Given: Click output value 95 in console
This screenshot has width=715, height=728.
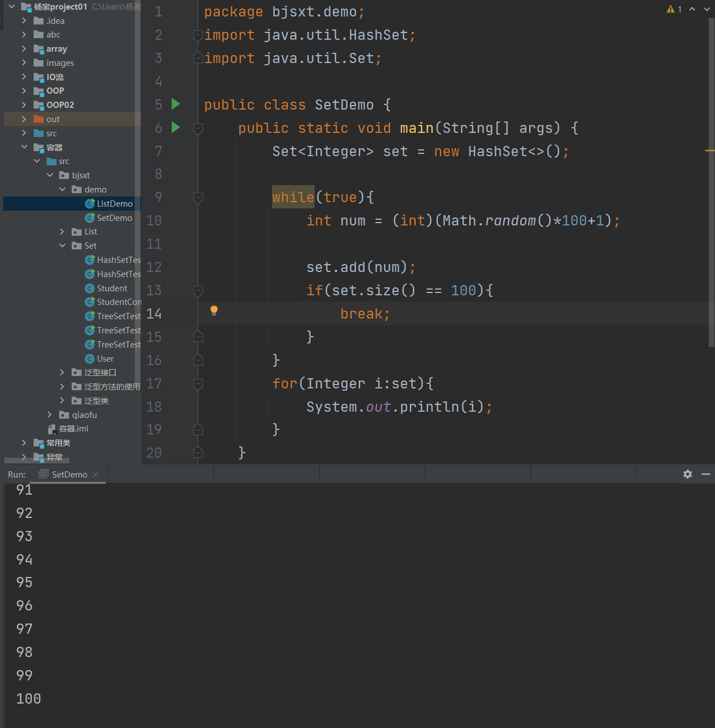Looking at the screenshot, I should [24, 582].
